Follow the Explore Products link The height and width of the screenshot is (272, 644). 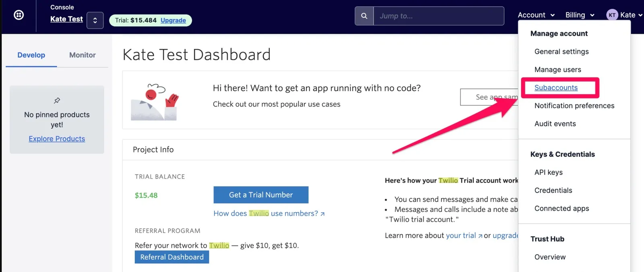(57, 139)
